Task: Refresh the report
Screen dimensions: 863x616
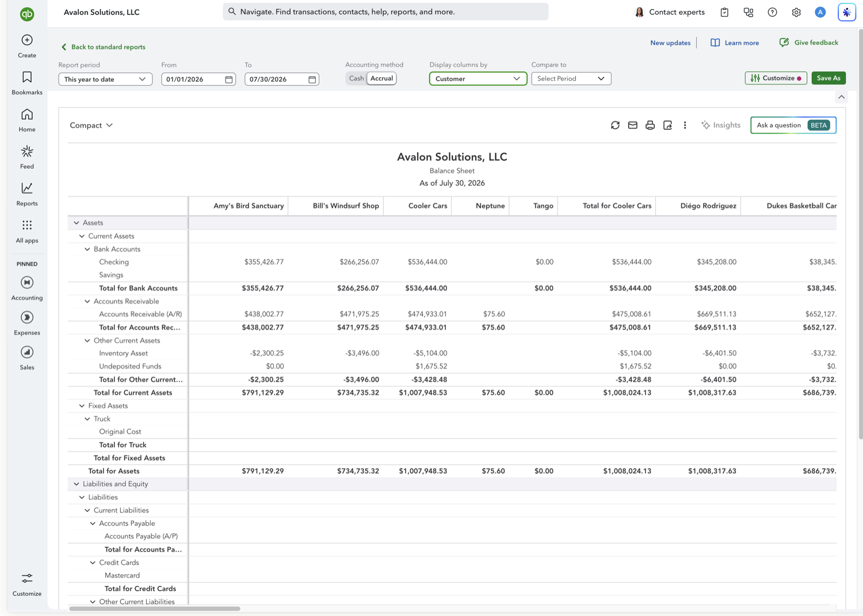Action: coord(615,125)
